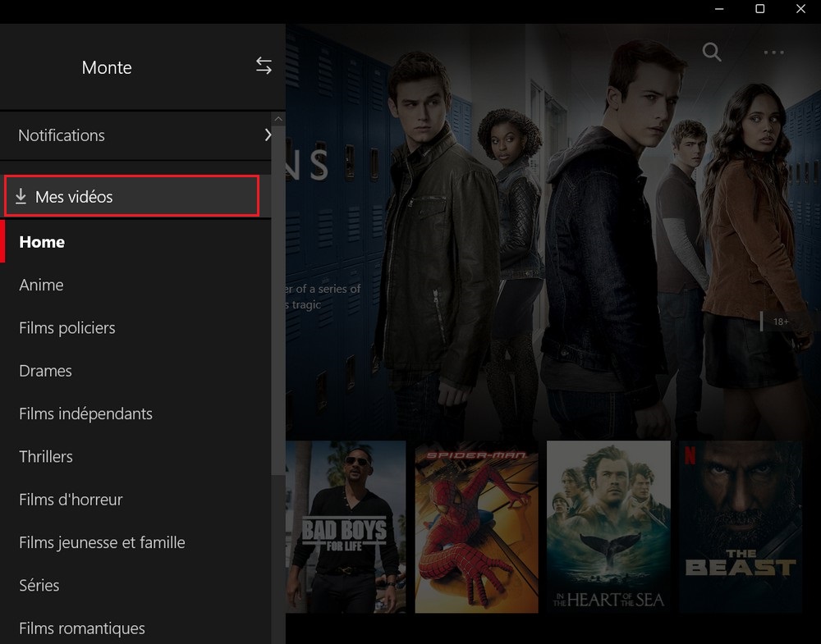
Task: Open Mes vidéos downloads
Action: (x=74, y=197)
